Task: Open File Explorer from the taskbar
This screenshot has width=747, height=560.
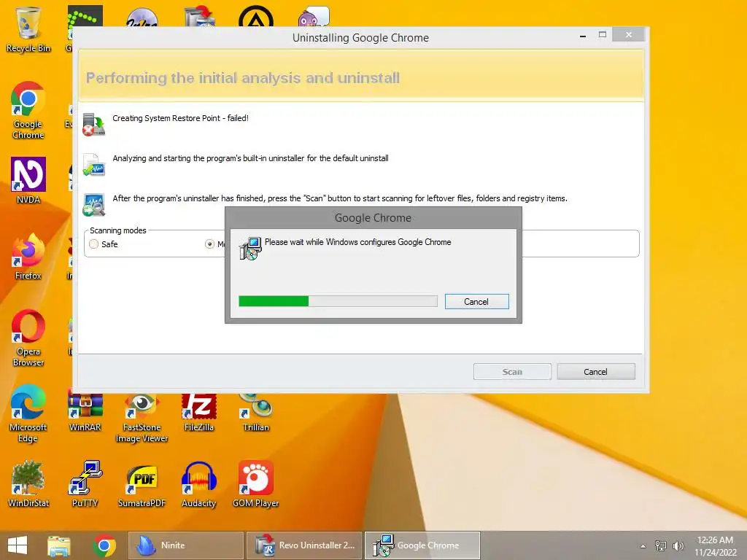Action: (x=58, y=545)
